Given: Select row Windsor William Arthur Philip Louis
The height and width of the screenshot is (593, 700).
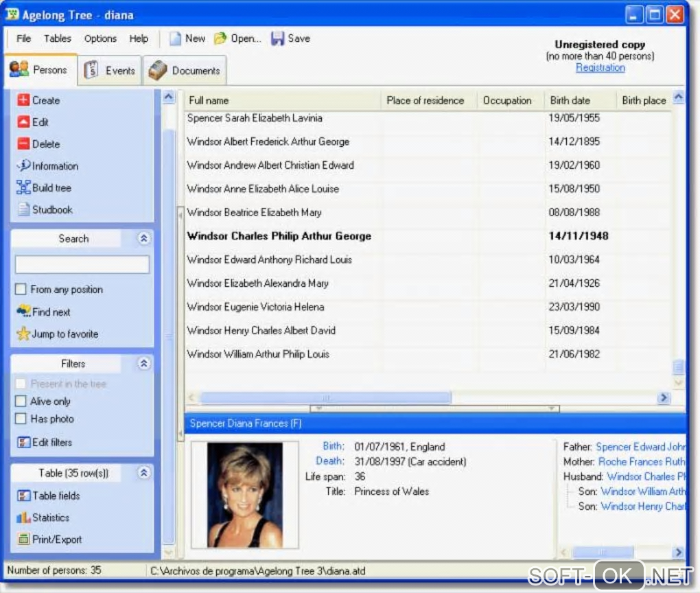Looking at the screenshot, I should point(428,354).
